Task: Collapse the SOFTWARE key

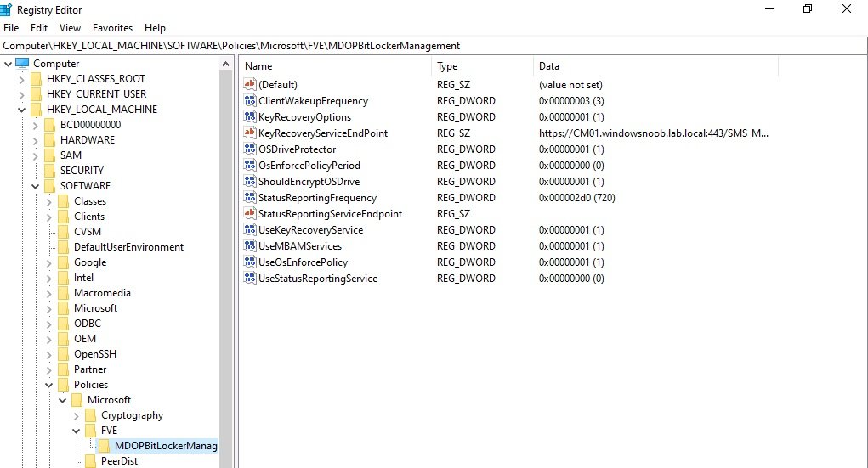Action: [36, 186]
